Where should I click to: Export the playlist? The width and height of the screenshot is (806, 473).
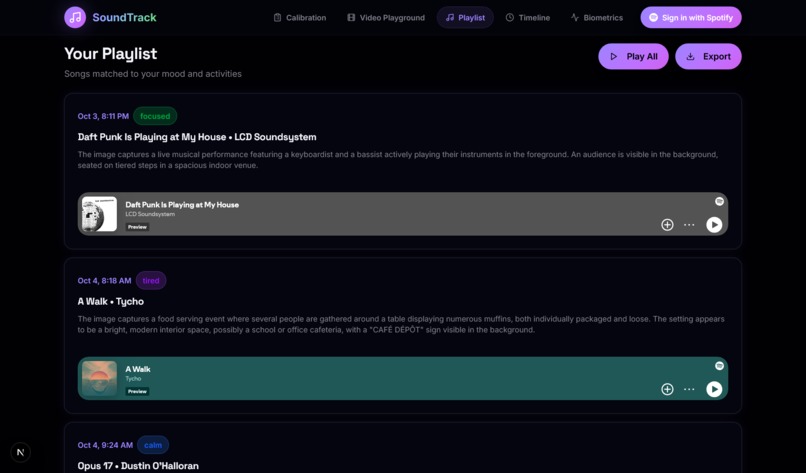coord(708,57)
